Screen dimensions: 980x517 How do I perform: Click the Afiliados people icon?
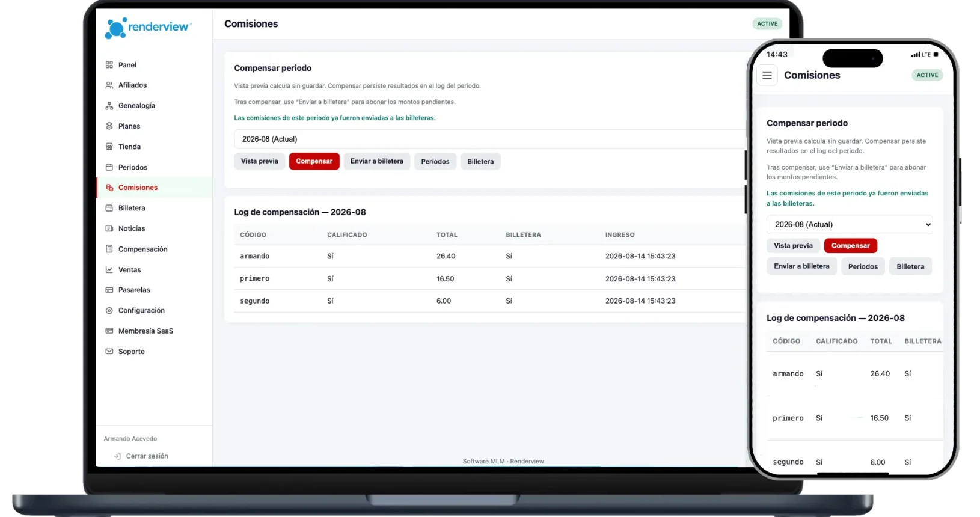(109, 85)
